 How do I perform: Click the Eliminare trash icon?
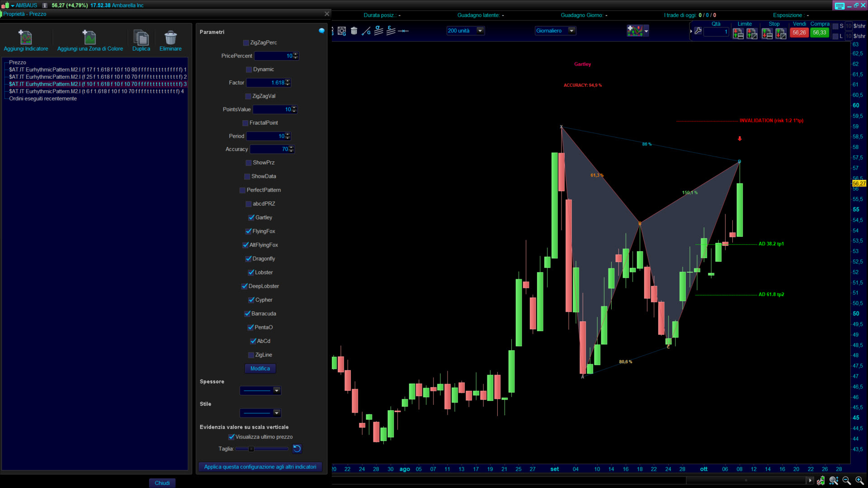(170, 38)
